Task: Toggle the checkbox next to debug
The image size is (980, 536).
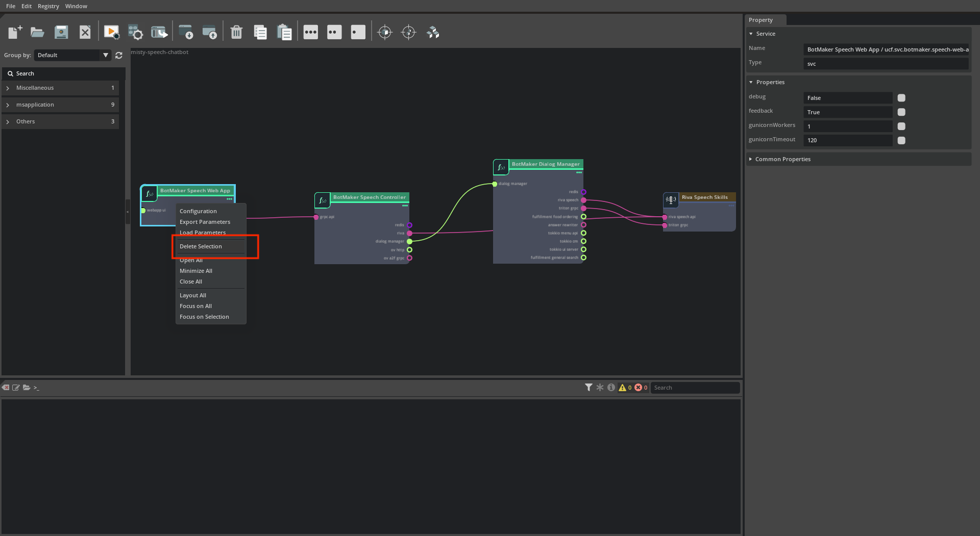Action: [901, 98]
